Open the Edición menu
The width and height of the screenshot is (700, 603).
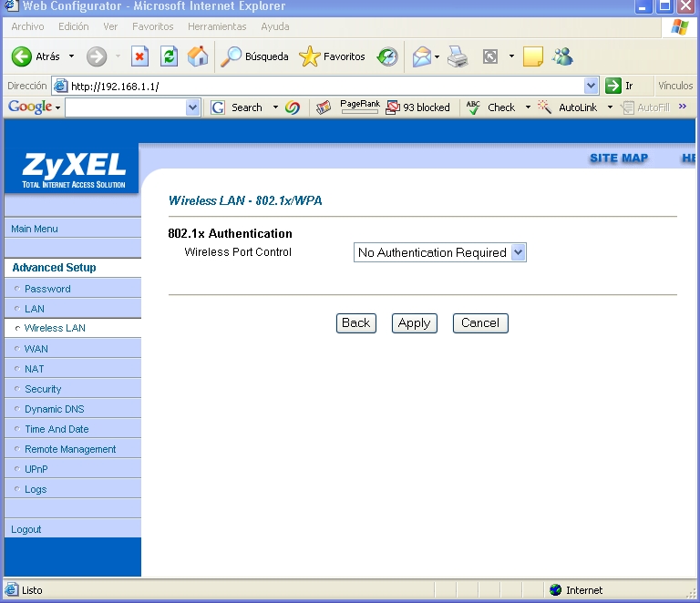click(x=74, y=26)
